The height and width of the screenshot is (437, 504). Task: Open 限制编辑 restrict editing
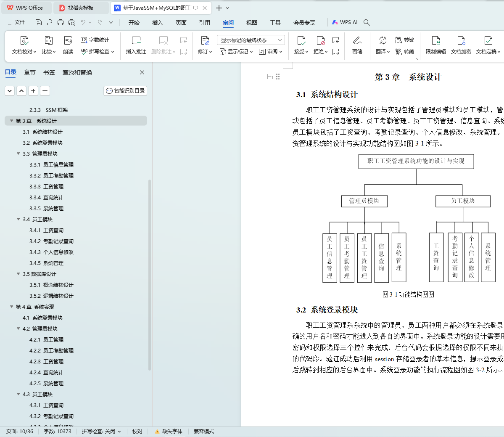click(x=435, y=45)
